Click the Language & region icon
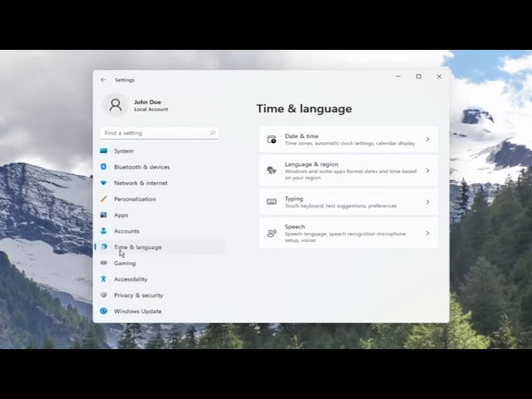 click(x=272, y=170)
